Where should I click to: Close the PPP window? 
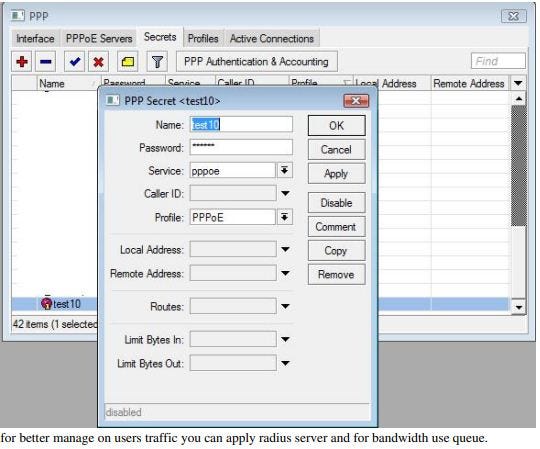pyautogui.click(x=513, y=16)
